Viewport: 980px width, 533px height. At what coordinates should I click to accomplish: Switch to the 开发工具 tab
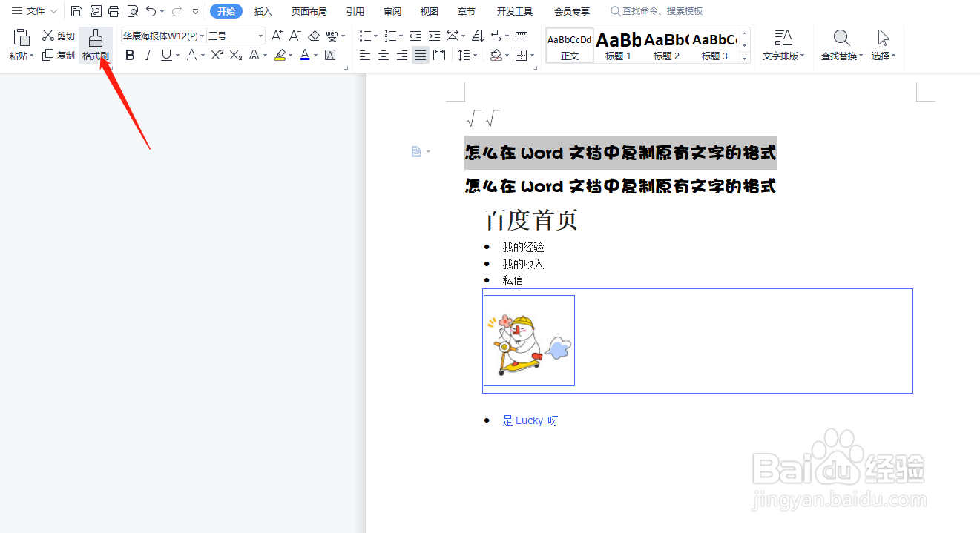point(514,11)
